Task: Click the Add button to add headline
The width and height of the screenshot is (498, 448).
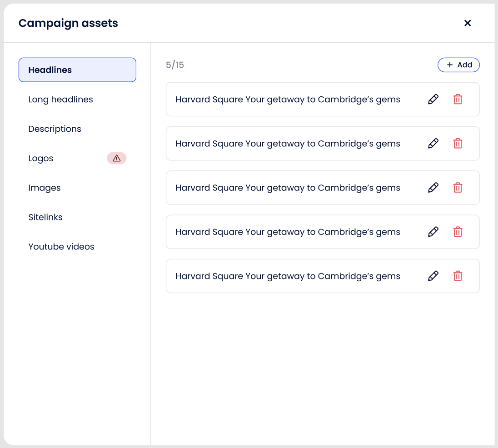Action: tap(458, 65)
